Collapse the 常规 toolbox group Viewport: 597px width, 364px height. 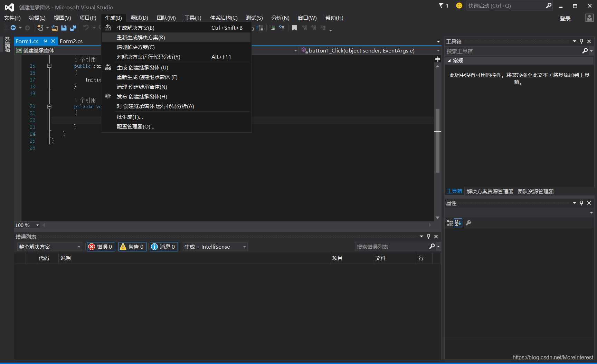[449, 61]
